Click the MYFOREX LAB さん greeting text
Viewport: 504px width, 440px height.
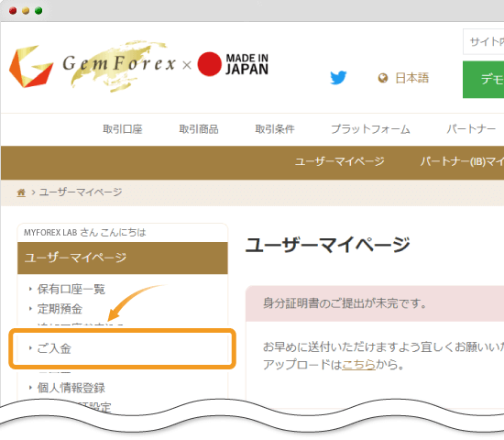85,233
